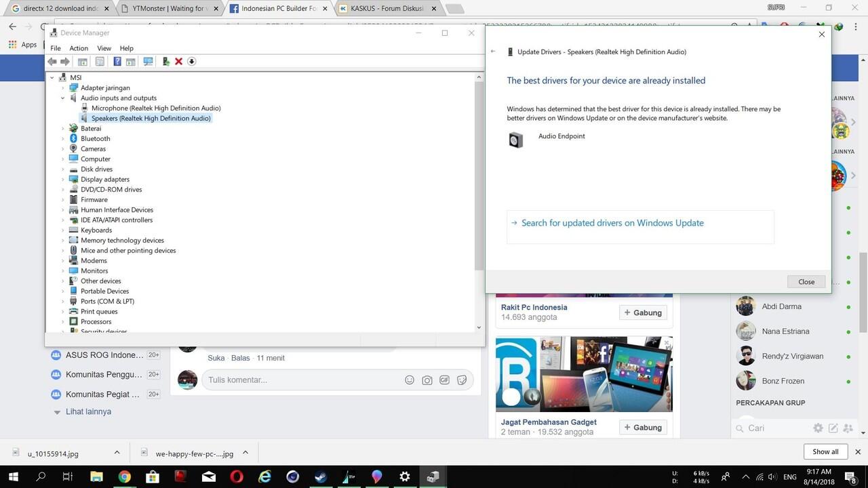This screenshot has width=868, height=488.
Task: Open dropdown arrow for u_10155914.jpg download
Action: pos(117,453)
